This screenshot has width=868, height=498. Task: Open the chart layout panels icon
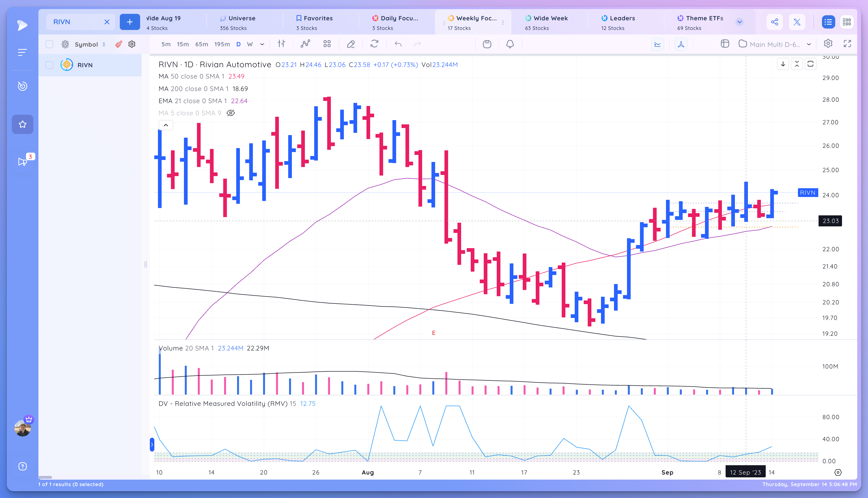click(725, 44)
